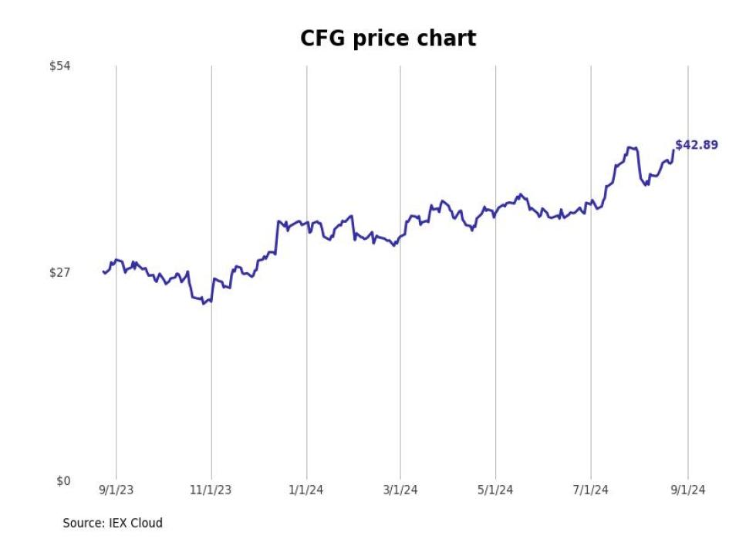Click the price line where it crosses 5/1/24 gridline
Image resolution: width=756 pixels, height=539 pixels.
point(495,214)
